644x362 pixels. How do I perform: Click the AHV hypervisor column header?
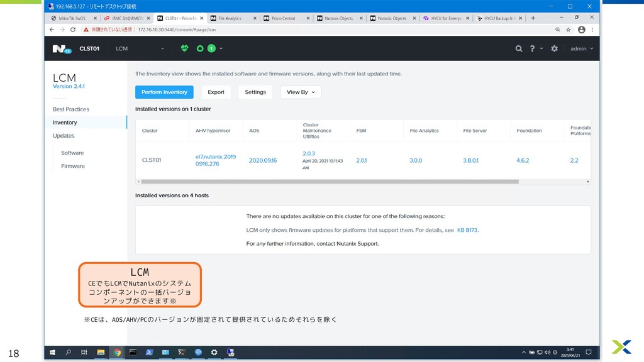[213, 131]
